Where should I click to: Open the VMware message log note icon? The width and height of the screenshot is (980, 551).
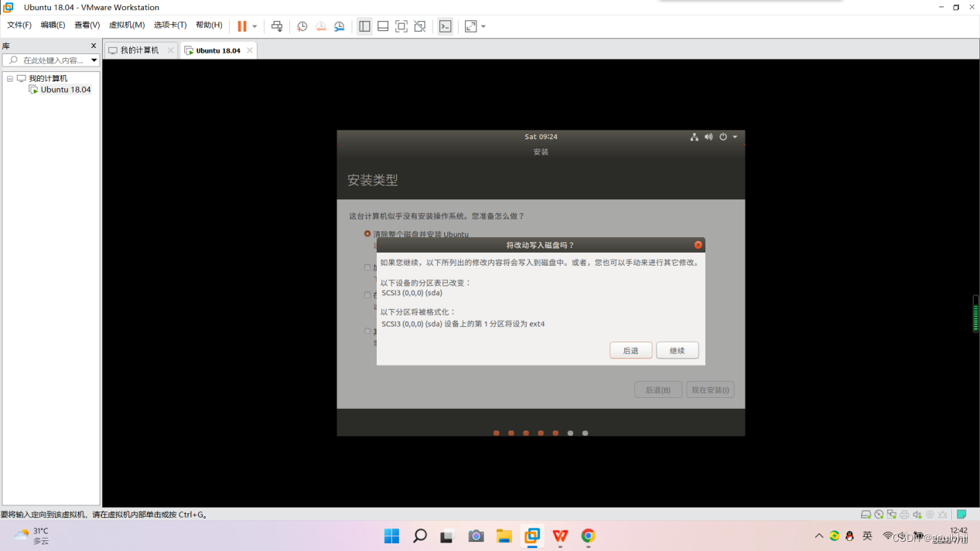(x=961, y=515)
